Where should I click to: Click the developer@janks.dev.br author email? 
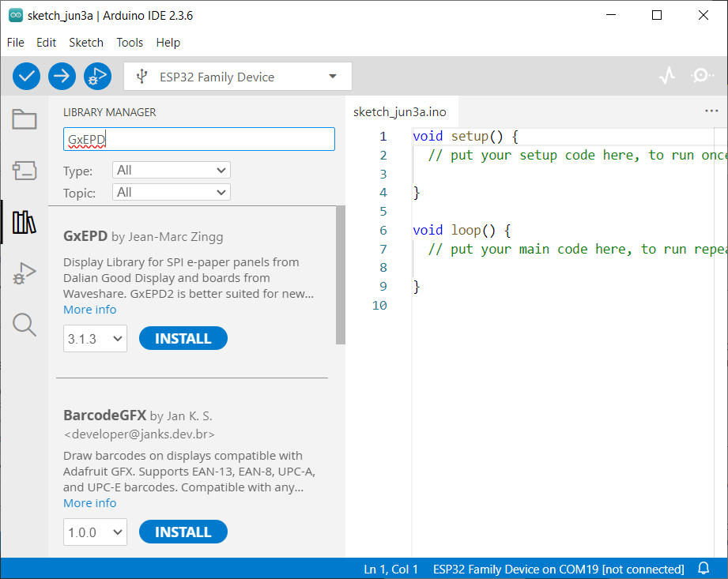[x=139, y=434]
